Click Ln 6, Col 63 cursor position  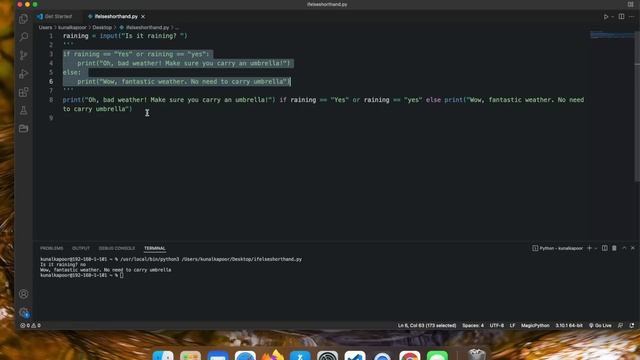click(x=427, y=325)
